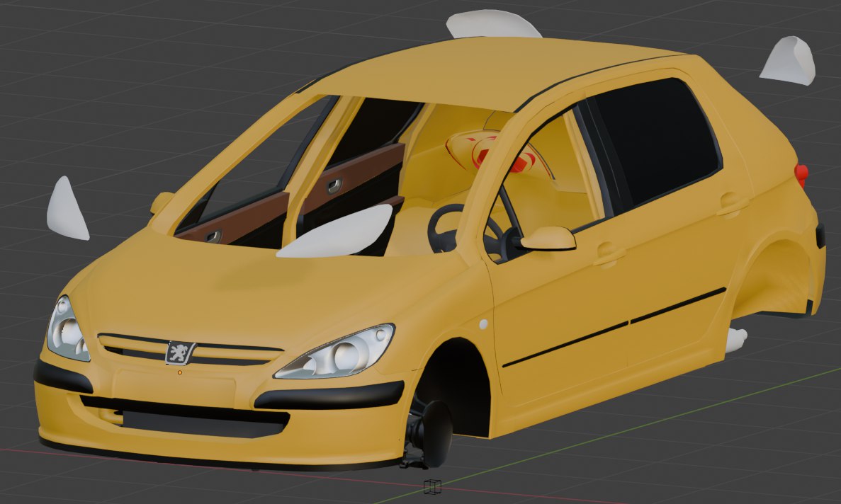This screenshot has width=841, height=504.
Task: Select the white shape floating beside front fender
Action: 67,209
